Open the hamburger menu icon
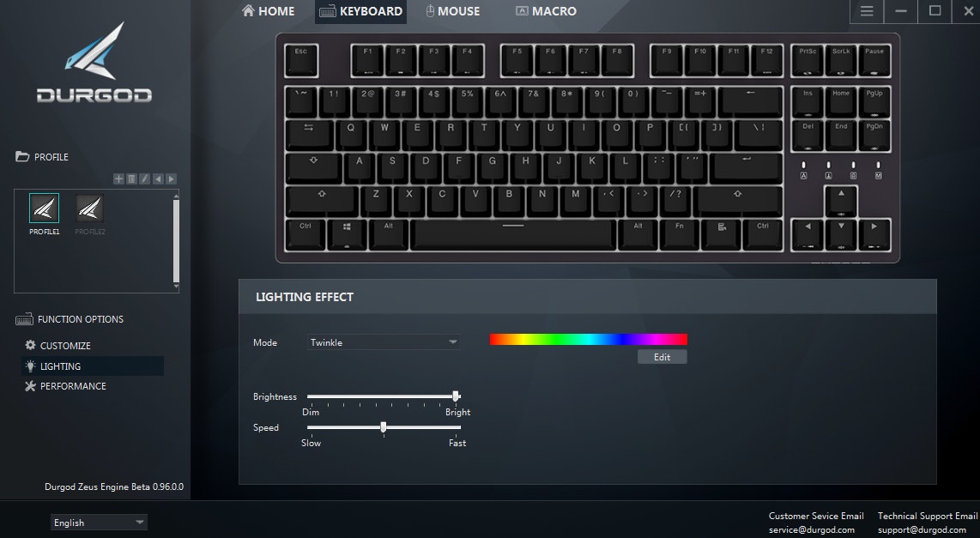Screen dimensions: 980x538 pos(866,11)
